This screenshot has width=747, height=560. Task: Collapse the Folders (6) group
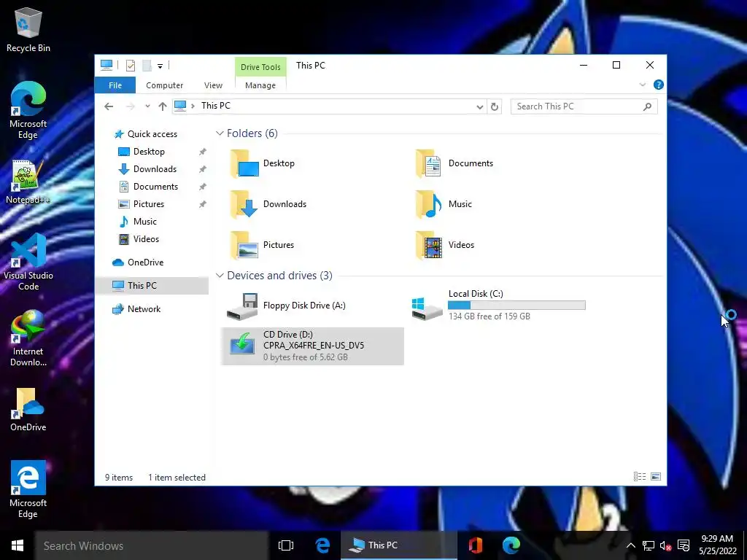coord(220,133)
